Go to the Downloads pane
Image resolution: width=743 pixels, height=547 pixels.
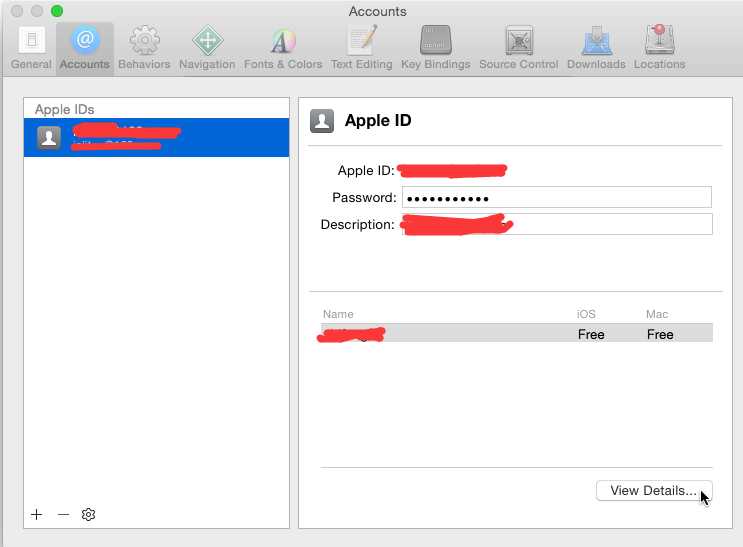[x=596, y=48]
